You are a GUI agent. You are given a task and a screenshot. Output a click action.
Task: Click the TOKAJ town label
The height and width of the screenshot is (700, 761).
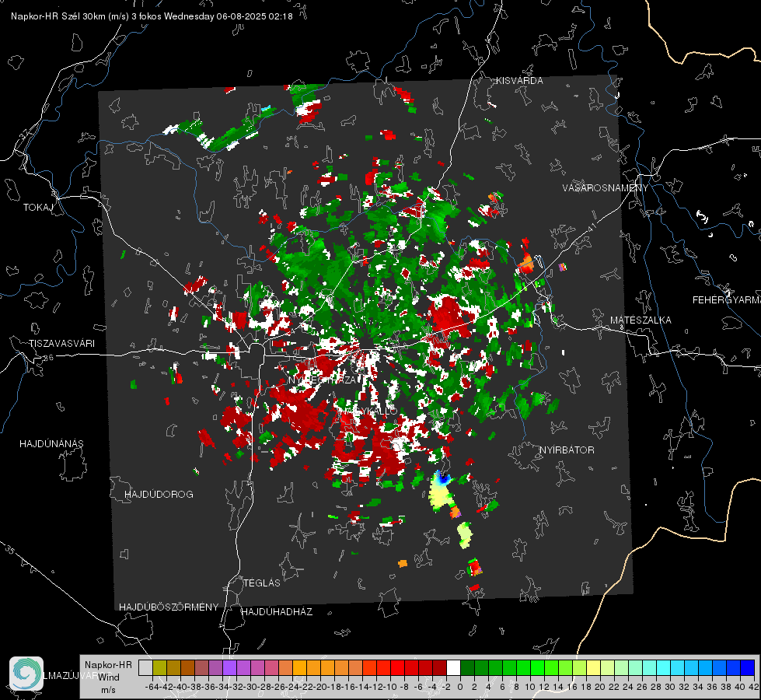click(38, 208)
